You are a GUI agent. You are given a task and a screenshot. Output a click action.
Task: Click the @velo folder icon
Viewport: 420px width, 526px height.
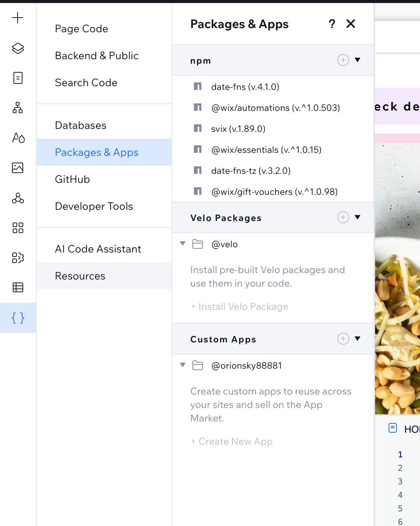point(197,244)
